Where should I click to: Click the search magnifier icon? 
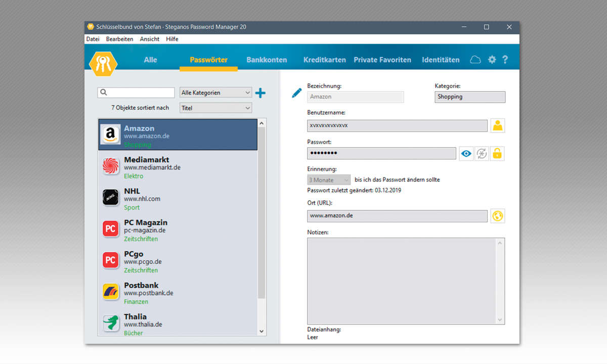(104, 93)
